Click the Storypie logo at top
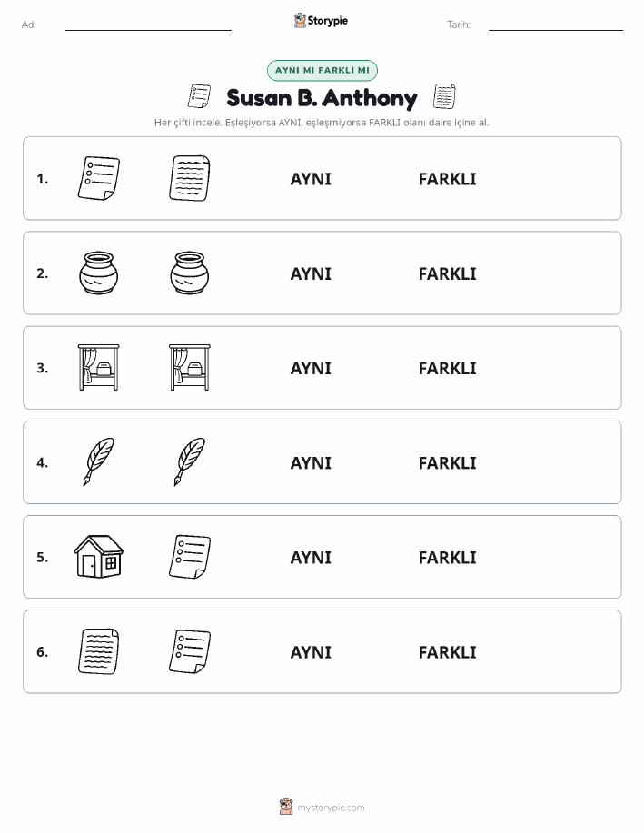644x833 pixels. pyautogui.click(x=321, y=21)
